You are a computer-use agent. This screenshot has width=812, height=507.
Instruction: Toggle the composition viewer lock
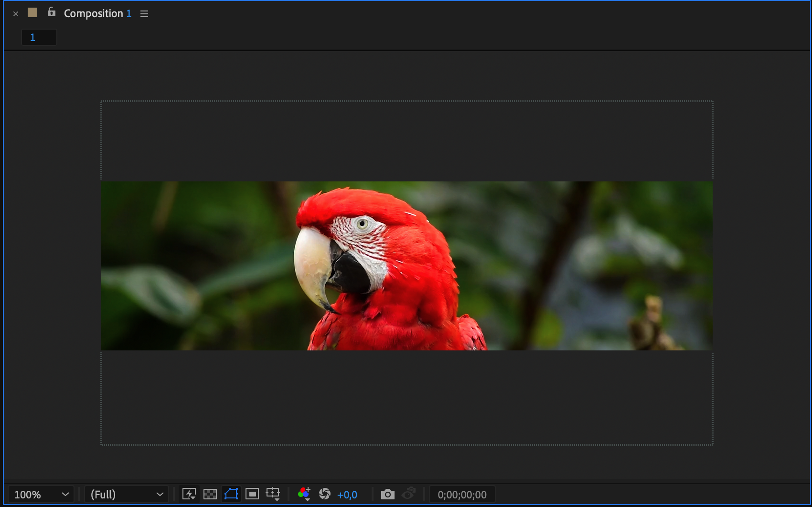52,12
